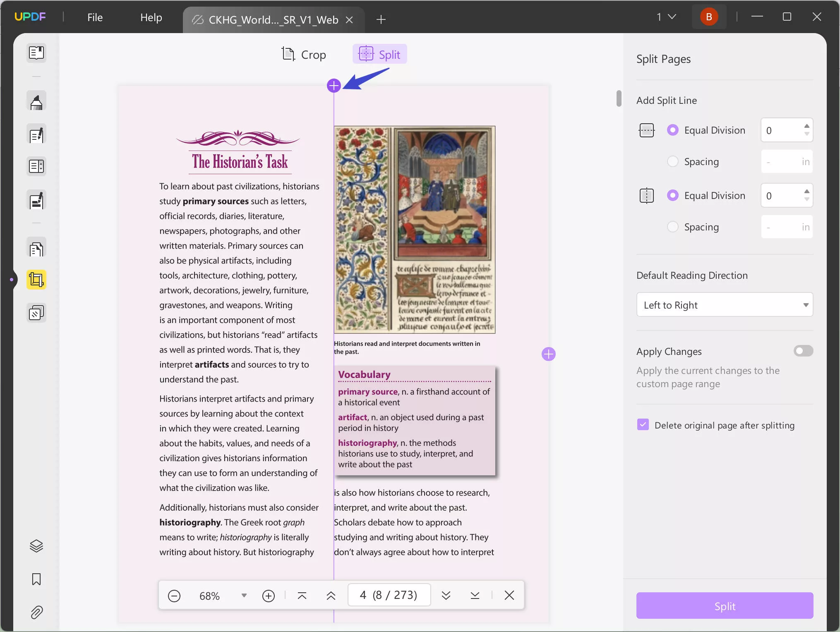This screenshot has height=632, width=840.
Task: Jump to the first page arrow
Action: coord(302,596)
